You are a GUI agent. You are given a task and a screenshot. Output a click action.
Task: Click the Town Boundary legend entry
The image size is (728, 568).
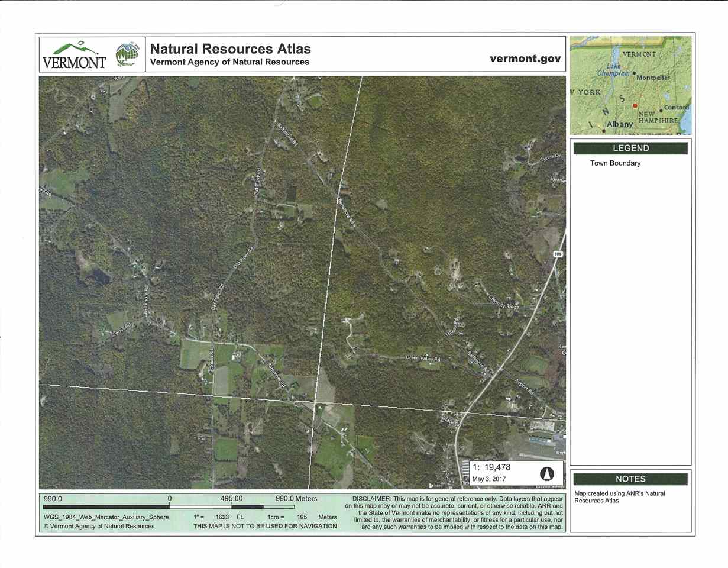pos(615,163)
